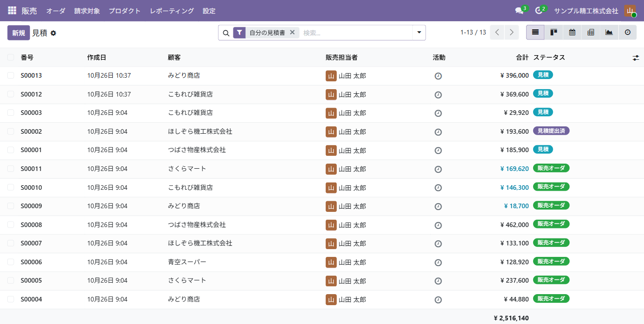The image size is (644, 324).
Task: Check the box for order S00011
Action: pos(11,169)
